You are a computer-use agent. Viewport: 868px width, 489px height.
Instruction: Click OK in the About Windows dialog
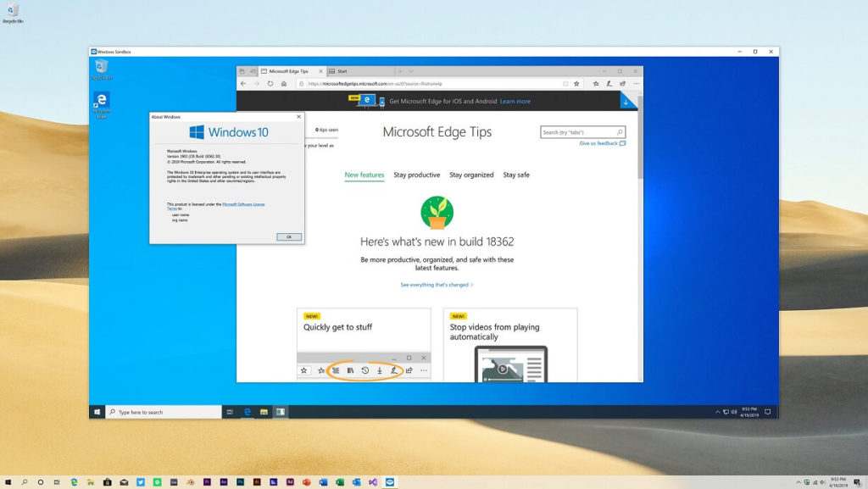click(x=289, y=237)
